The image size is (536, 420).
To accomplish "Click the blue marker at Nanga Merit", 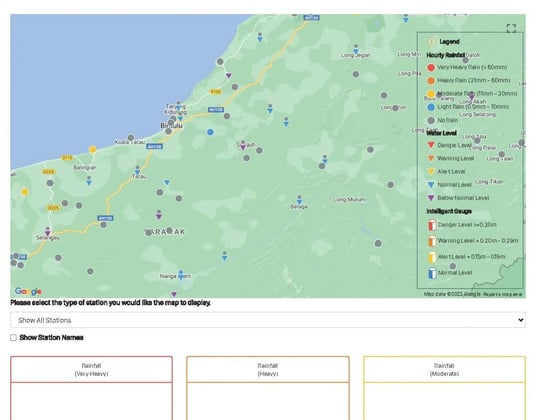I will pos(181,275).
